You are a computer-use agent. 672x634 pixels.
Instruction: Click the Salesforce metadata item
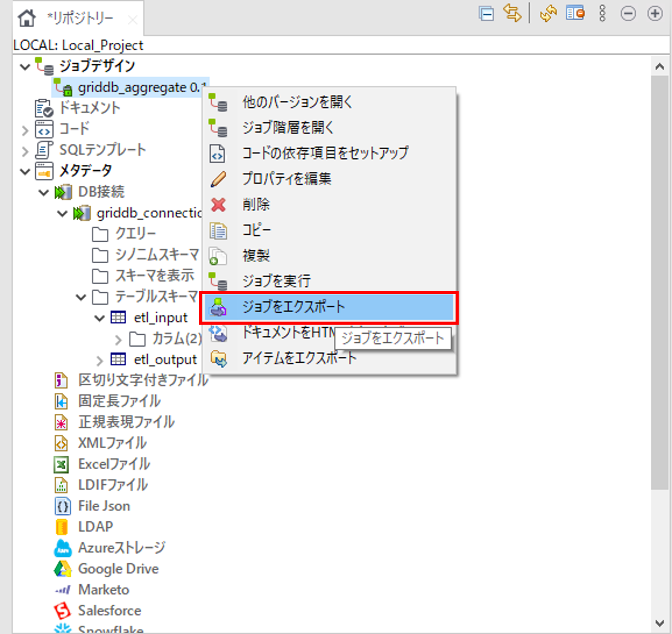pos(109,610)
